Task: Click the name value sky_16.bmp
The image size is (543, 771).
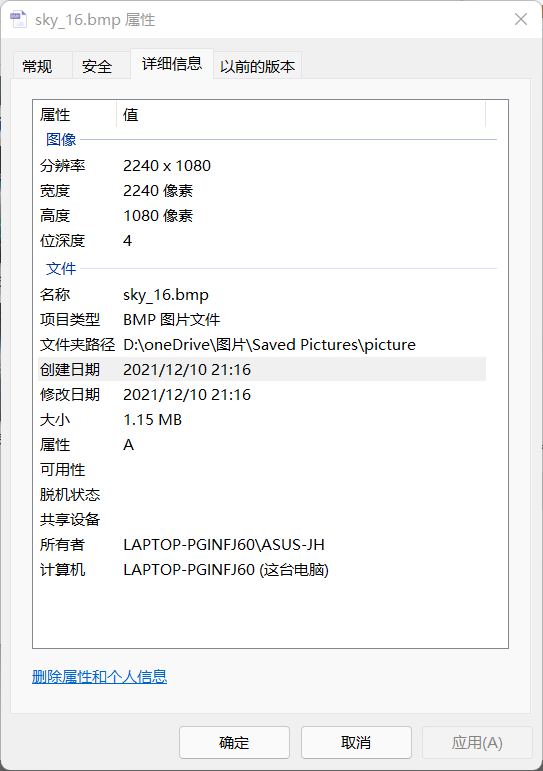Action: (x=166, y=295)
